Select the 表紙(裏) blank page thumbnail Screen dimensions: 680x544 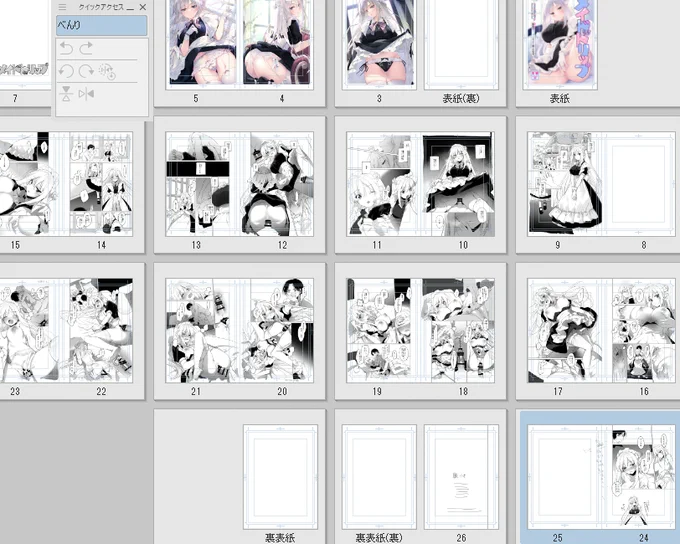coord(461,43)
